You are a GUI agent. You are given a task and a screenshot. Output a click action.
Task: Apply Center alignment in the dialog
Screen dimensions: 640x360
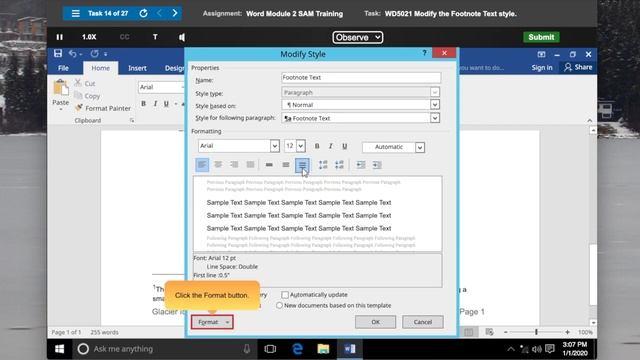tap(218, 165)
